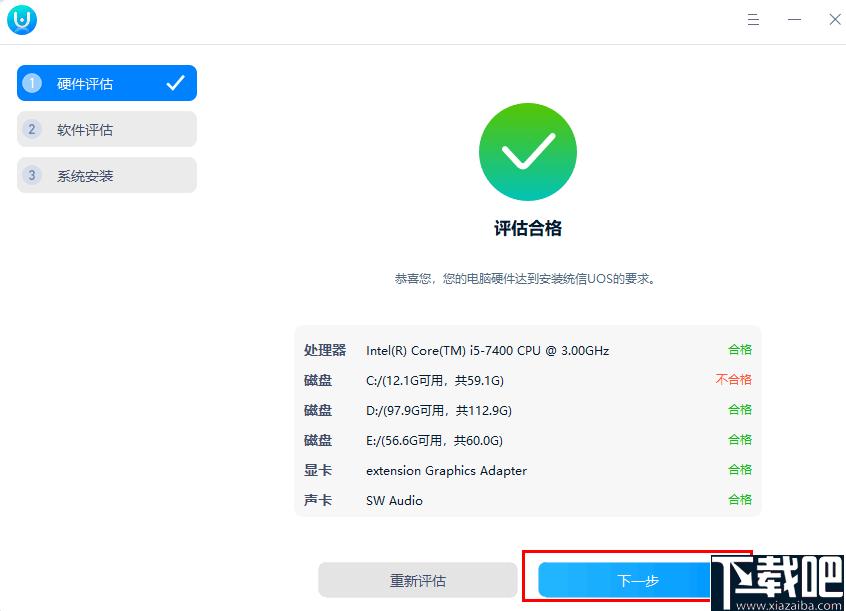Open the hamburger menu in title bar
The width and height of the screenshot is (846, 611).
(753, 20)
